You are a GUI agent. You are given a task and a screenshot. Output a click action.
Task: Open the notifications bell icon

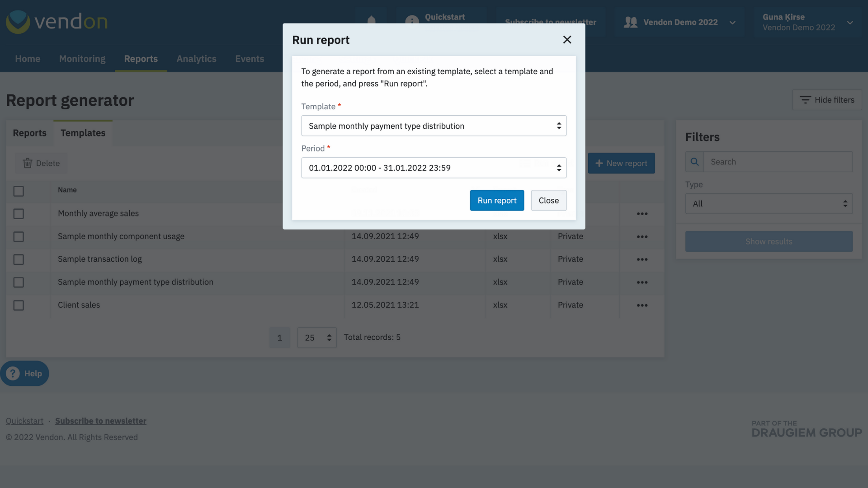click(372, 20)
